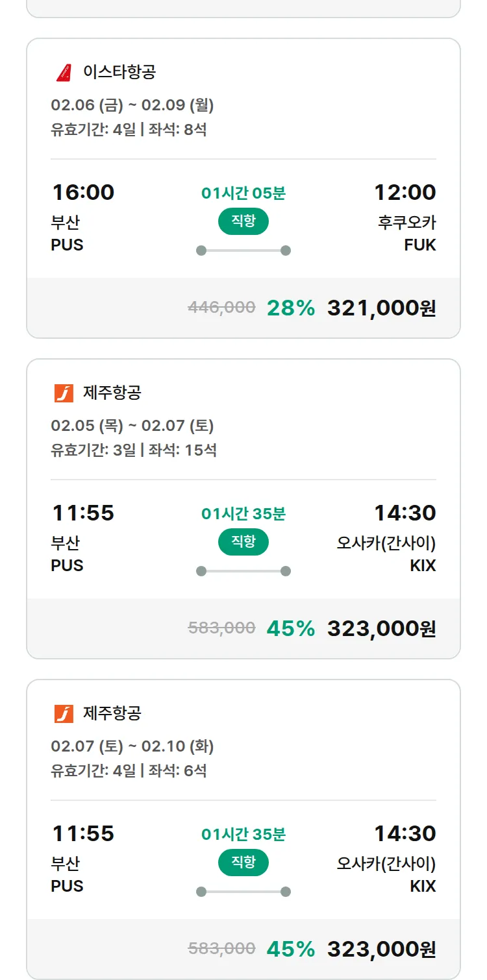Click the 유효기간: 3일 | 좌석: 15석 info line
This screenshot has height=980, width=487.
click(134, 450)
